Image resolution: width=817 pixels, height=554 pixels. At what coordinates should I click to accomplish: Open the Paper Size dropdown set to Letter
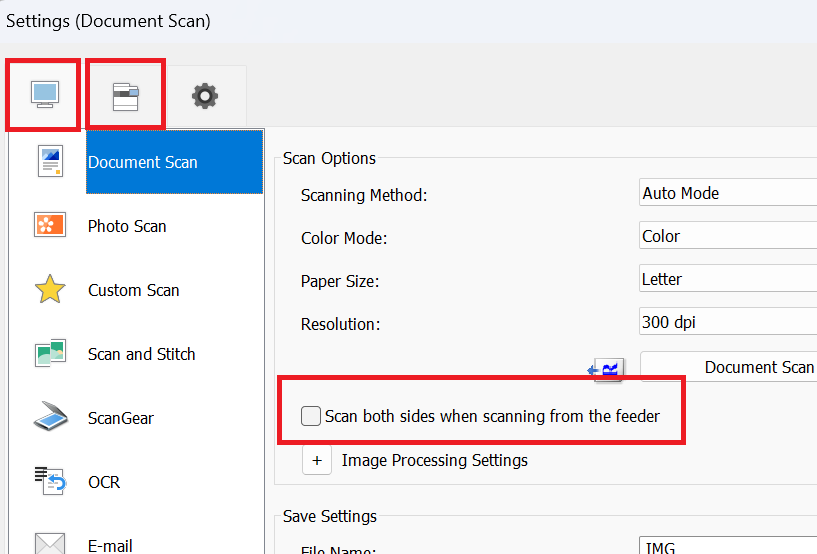pyautogui.click(x=728, y=280)
